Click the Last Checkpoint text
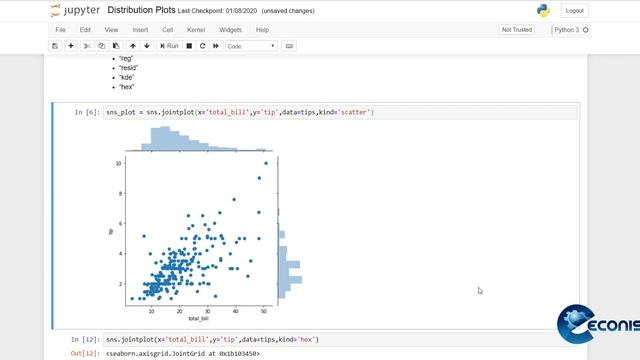Screen dimensions: 640x360 (217, 11)
